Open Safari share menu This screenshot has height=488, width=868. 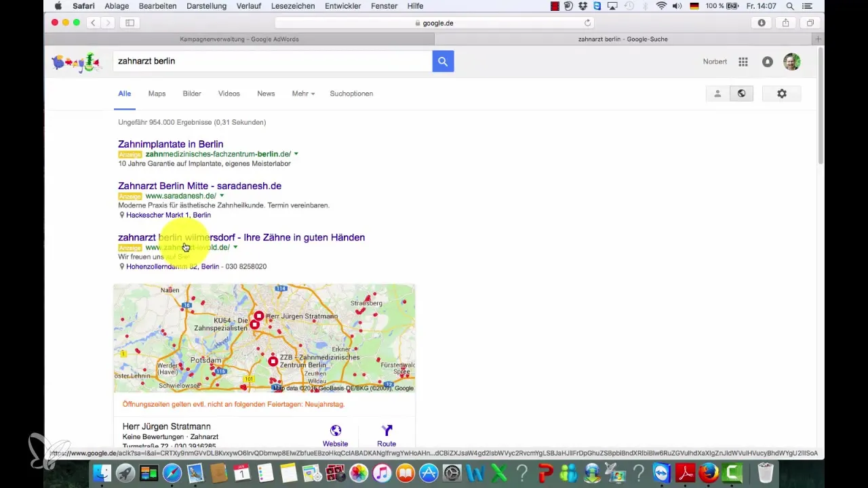(785, 22)
